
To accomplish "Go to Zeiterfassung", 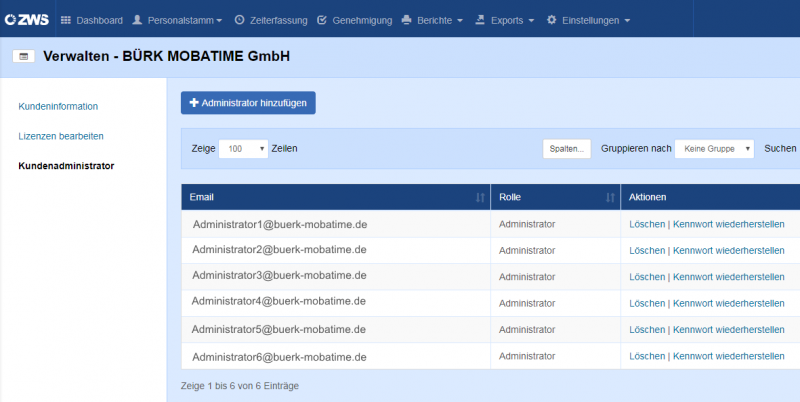I will click(x=271, y=20).
